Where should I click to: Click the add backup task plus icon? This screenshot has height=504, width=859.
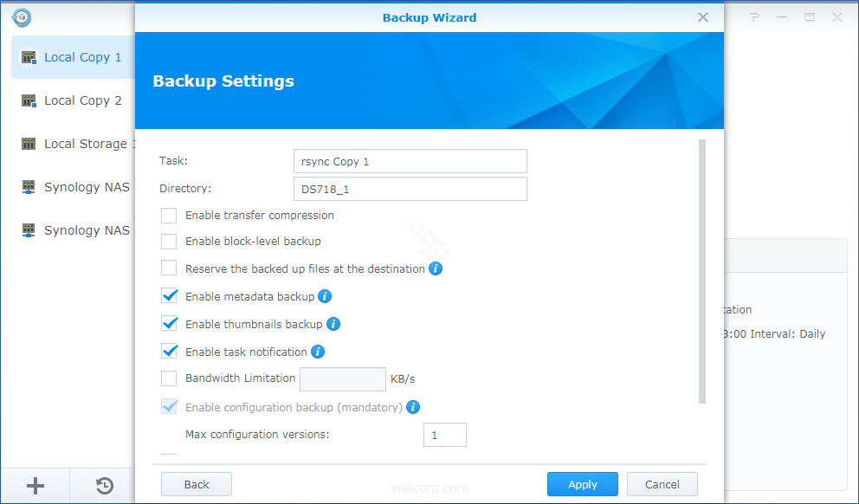pos(36,486)
